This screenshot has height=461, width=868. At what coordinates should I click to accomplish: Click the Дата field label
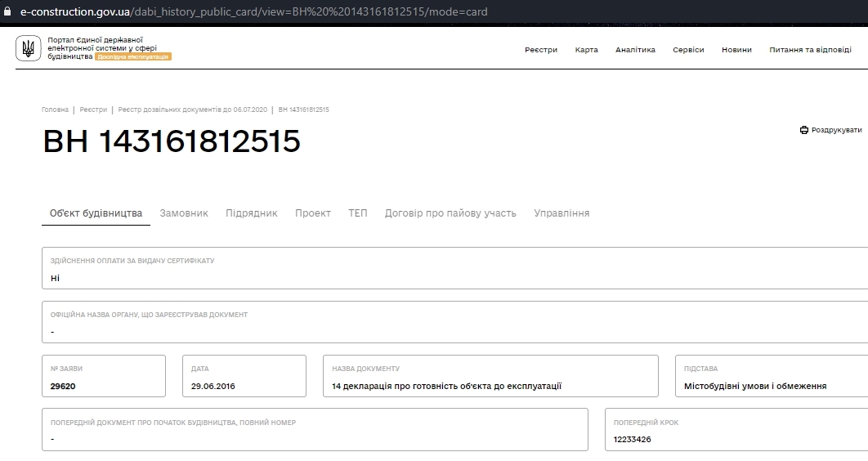[x=200, y=369]
